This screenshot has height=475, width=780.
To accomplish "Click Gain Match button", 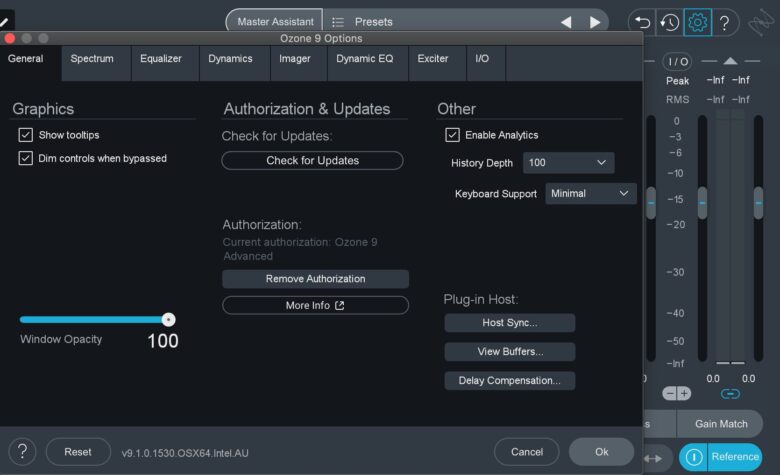I will click(x=721, y=424).
